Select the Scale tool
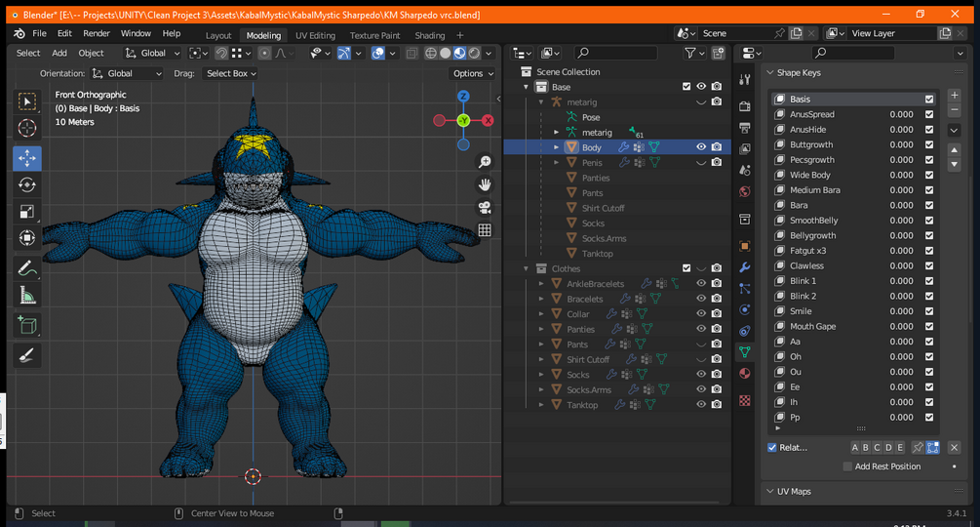Screen dimensions: 980x527 (27, 212)
